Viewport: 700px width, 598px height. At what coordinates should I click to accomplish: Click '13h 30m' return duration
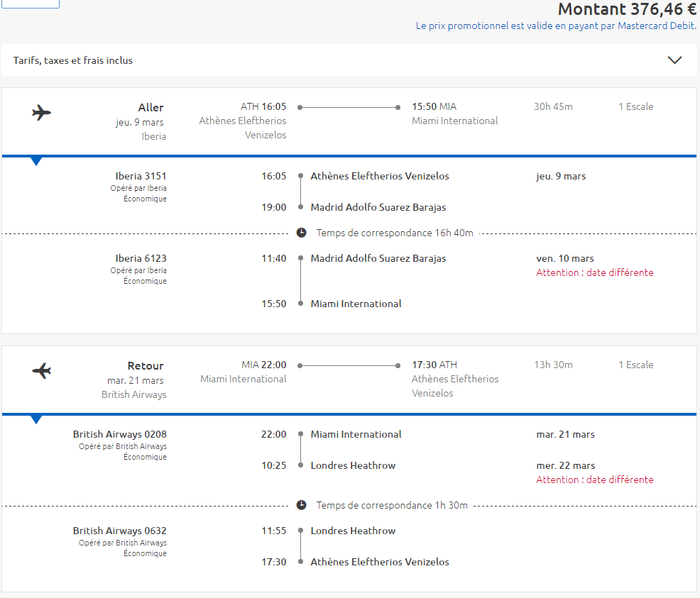coord(553,365)
